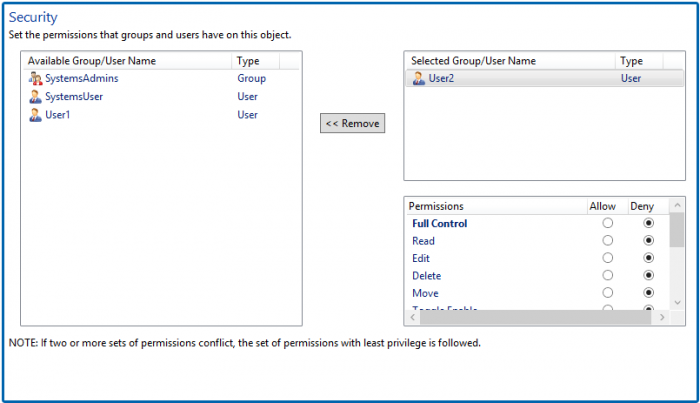Click the Type header in available list
Viewport: 700px width, 403px height.
248,61
